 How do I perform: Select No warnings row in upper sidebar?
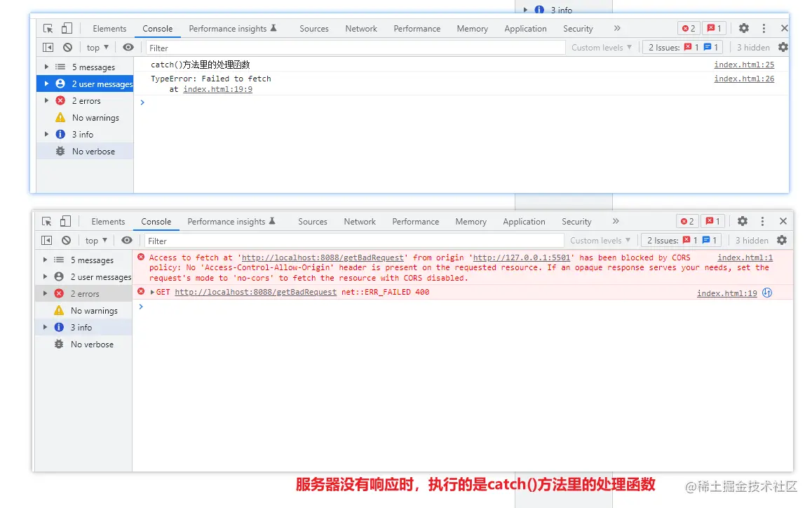pos(85,117)
